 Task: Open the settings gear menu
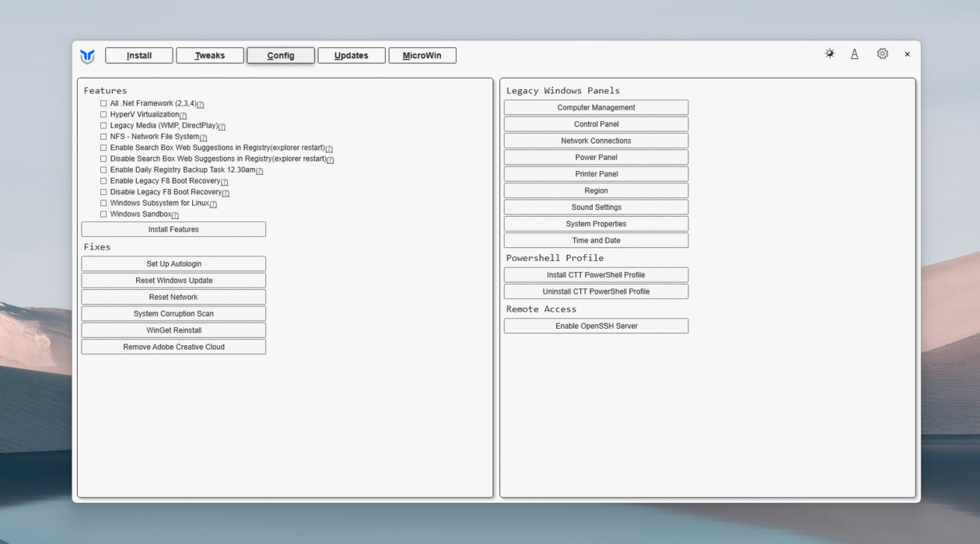(x=882, y=54)
